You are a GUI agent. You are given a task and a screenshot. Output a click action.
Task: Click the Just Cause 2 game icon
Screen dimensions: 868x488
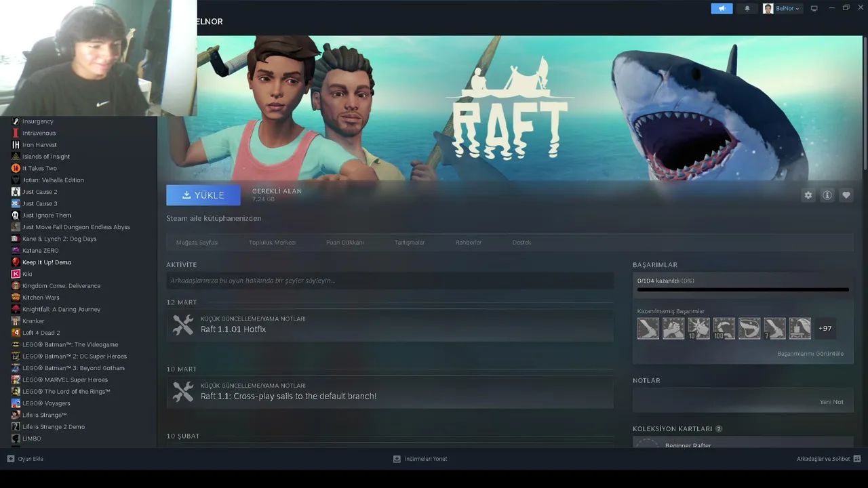(x=16, y=192)
